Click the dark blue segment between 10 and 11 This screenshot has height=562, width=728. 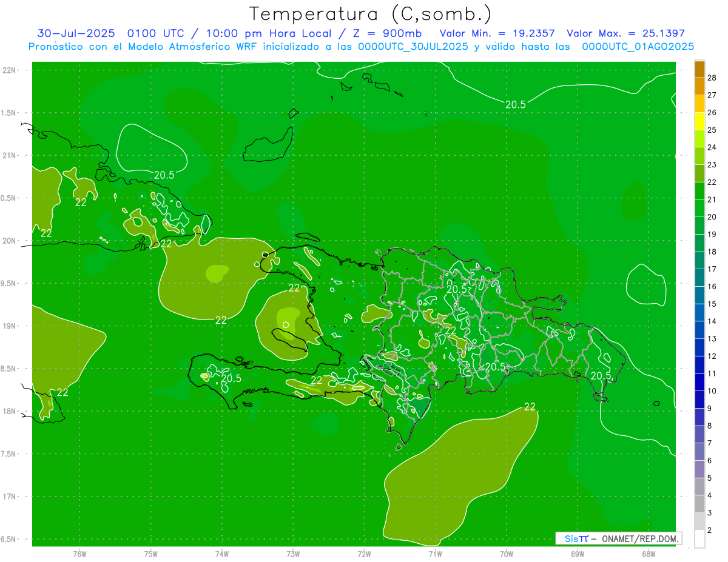pos(699,382)
